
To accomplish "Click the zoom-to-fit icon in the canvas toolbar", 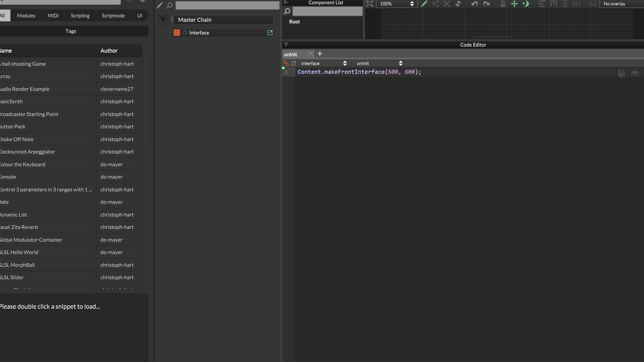I will (370, 4).
